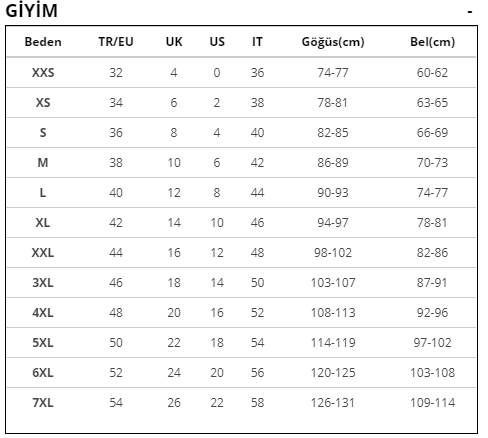Click the GİYİM heading
Screen dimensions: 488x438
pyautogui.click(x=32, y=10)
